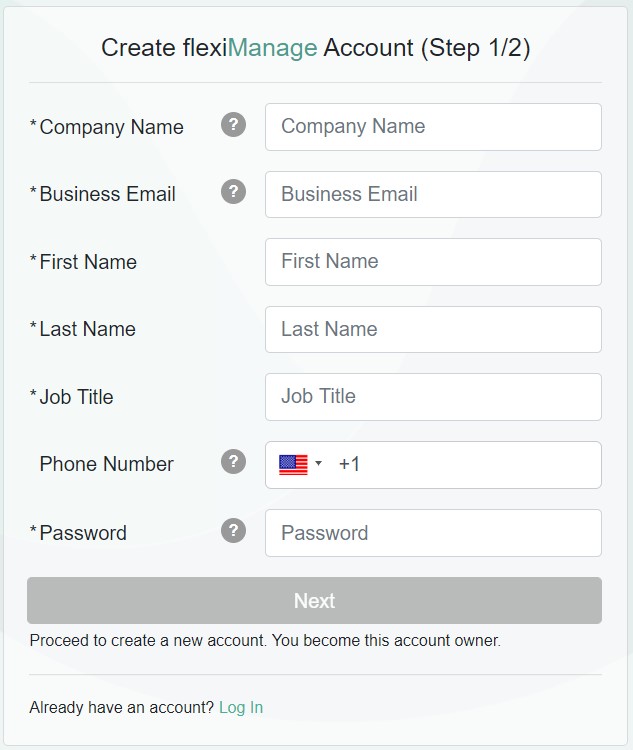Select the First Name input field
This screenshot has height=750, width=633.
pos(433,262)
